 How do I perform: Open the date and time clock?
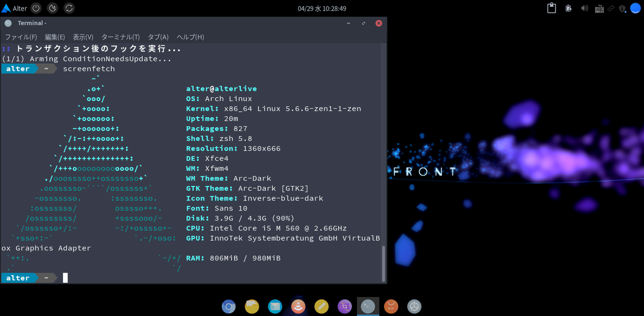322,9
